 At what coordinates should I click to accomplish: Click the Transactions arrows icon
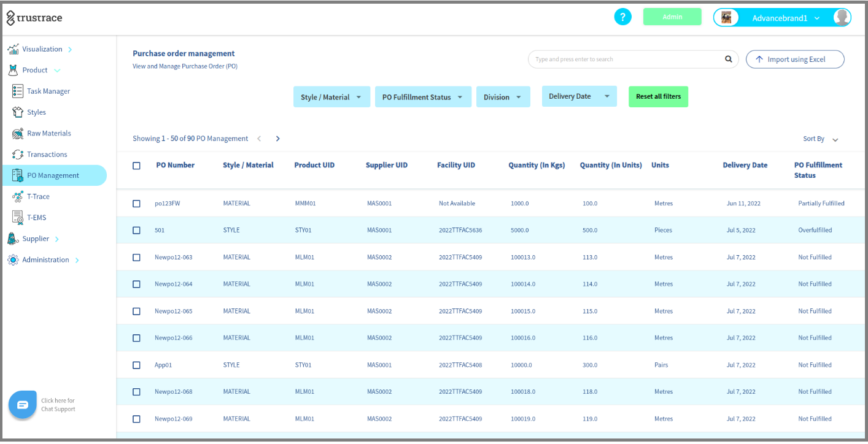pos(18,155)
